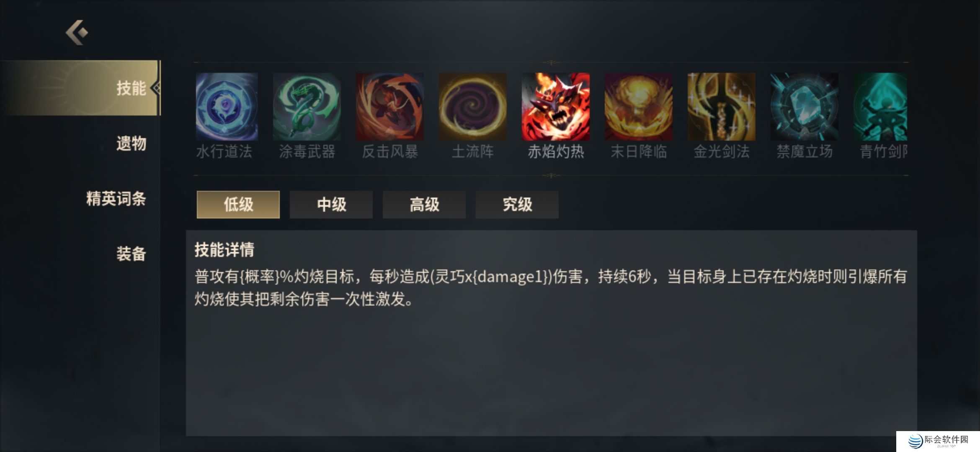980x452 pixels.
Task: Go back using the arrow icon
Action: [x=77, y=32]
